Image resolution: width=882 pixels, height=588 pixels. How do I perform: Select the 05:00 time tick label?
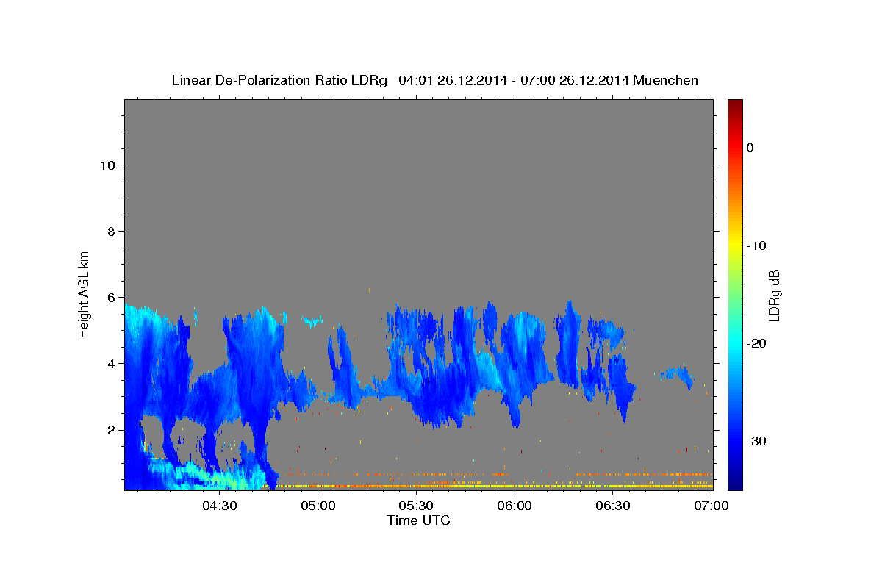click(318, 506)
